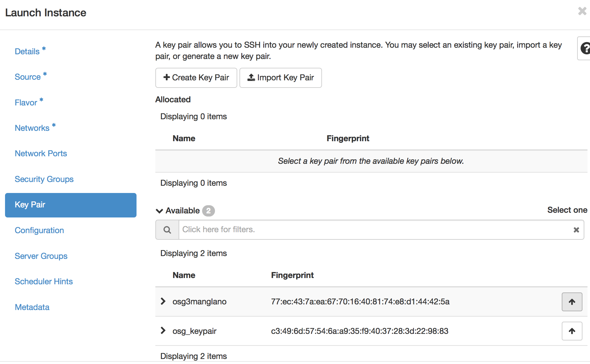Open the Configuration step
590x364 pixels.
39,230
